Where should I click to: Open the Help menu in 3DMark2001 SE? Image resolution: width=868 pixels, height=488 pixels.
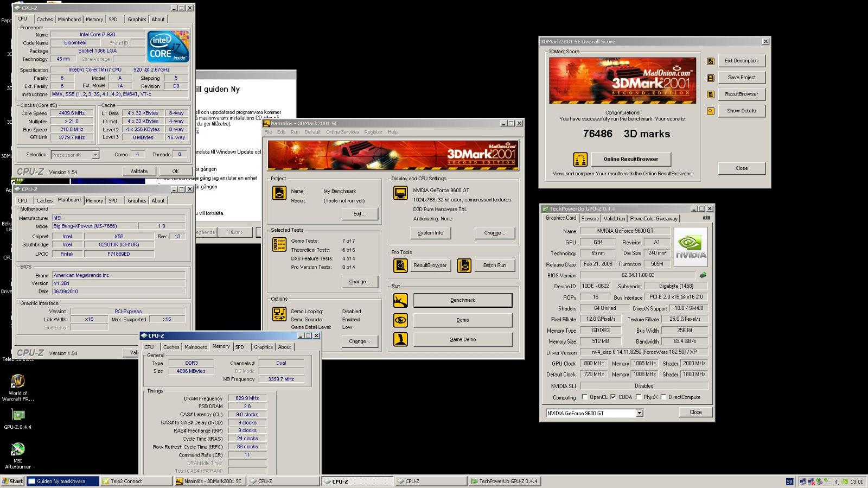pos(393,132)
